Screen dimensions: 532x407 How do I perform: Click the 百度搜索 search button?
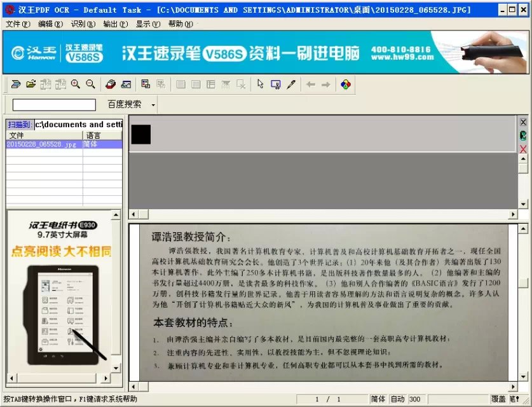click(x=124, y=104)
